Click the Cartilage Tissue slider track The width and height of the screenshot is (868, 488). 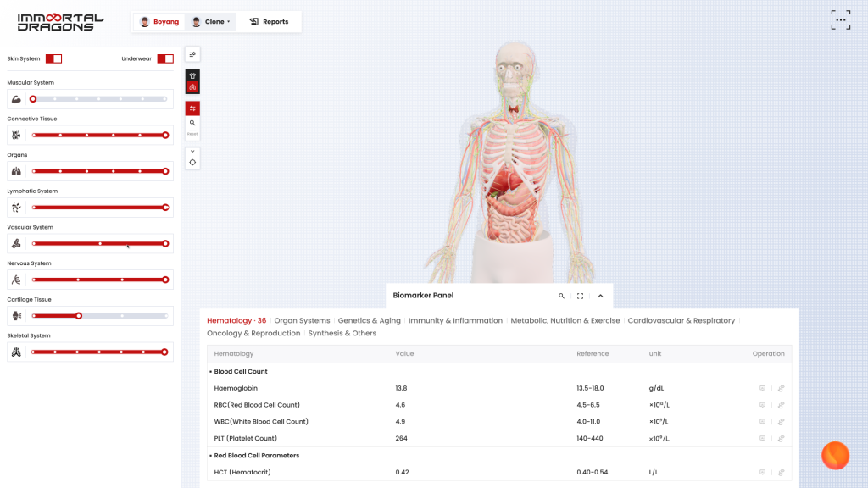point(123,316)
